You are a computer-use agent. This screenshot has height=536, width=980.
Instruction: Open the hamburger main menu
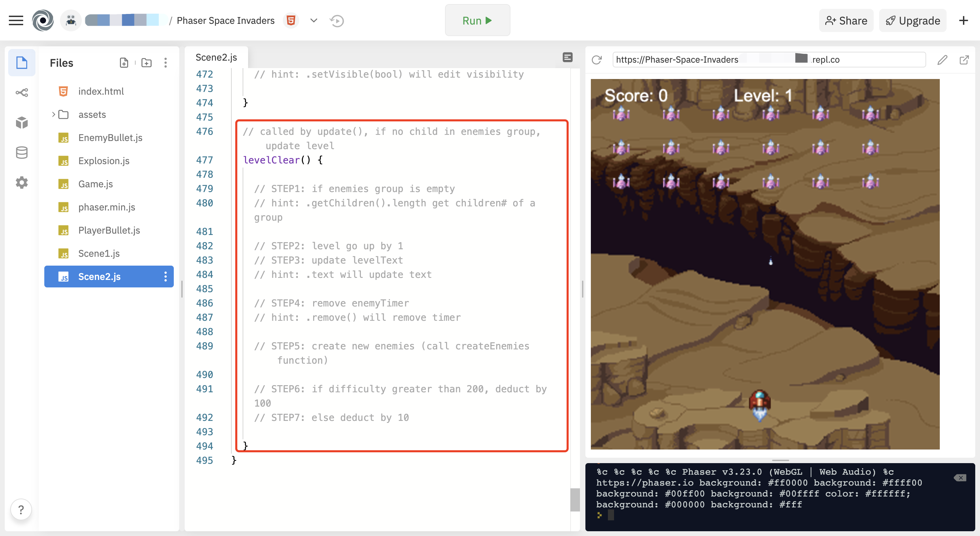(x=16, y=20)
